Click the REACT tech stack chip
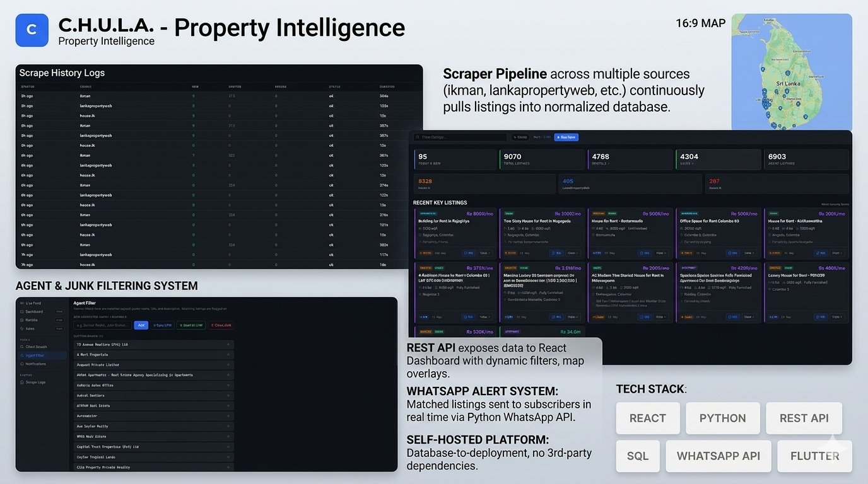Screen dimensions: 868x484 (648, 418)
